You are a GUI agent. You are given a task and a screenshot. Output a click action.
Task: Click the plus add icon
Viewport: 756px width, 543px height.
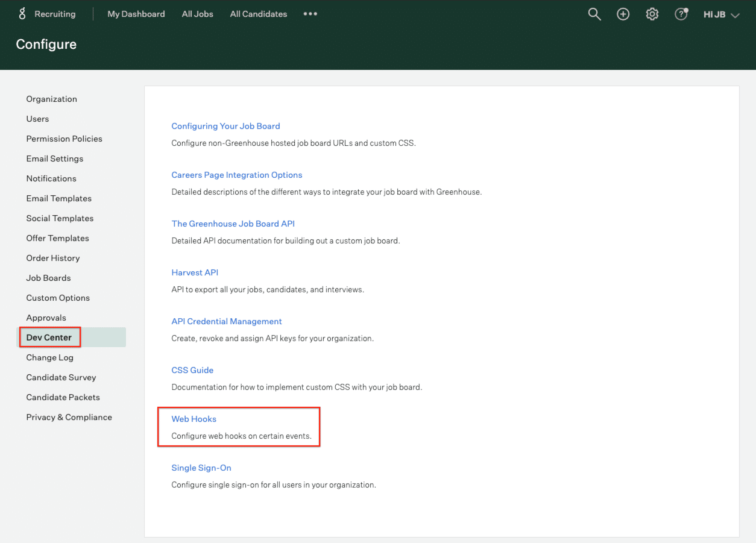(x=623, y=14)
